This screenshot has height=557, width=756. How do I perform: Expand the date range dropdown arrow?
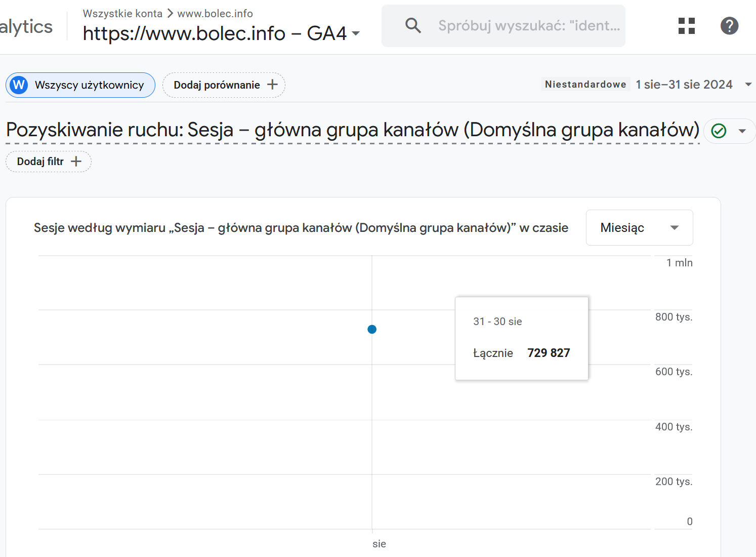[x=748, y=85]
